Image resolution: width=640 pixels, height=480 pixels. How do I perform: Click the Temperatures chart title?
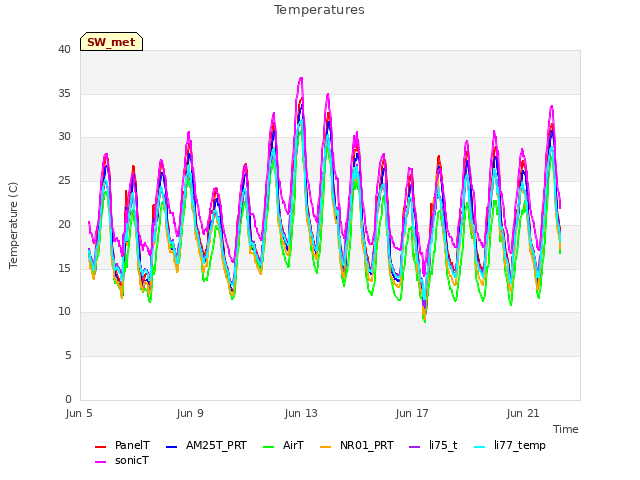[319, 10]
